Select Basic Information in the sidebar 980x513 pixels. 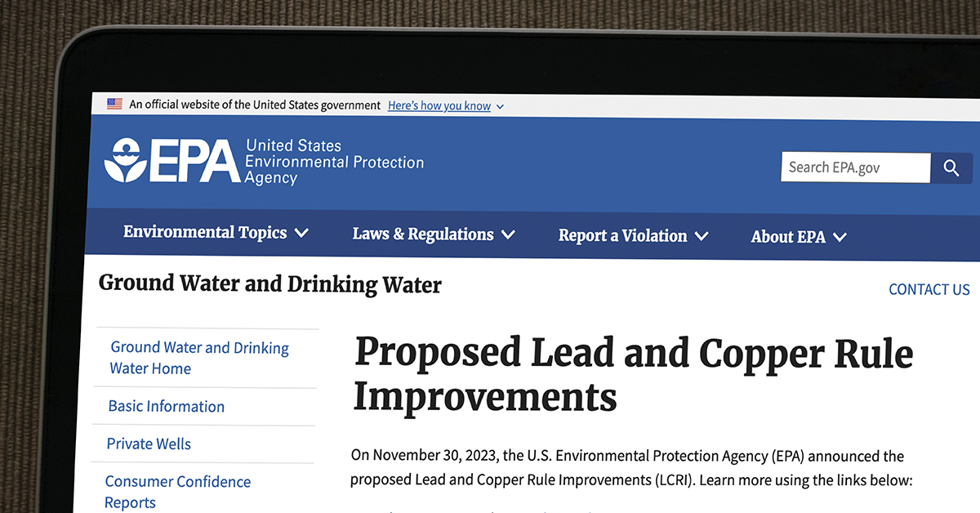pyautogui.click(x=166, y=406)
